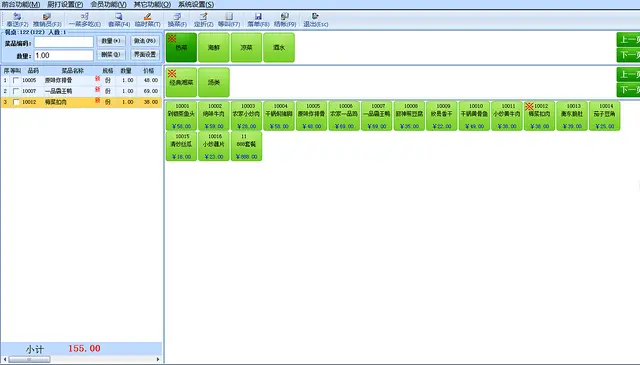Viewport: 640px width, 365px height.
Task: Open the 系统设置(S) menu
Action: coord(196,4)
